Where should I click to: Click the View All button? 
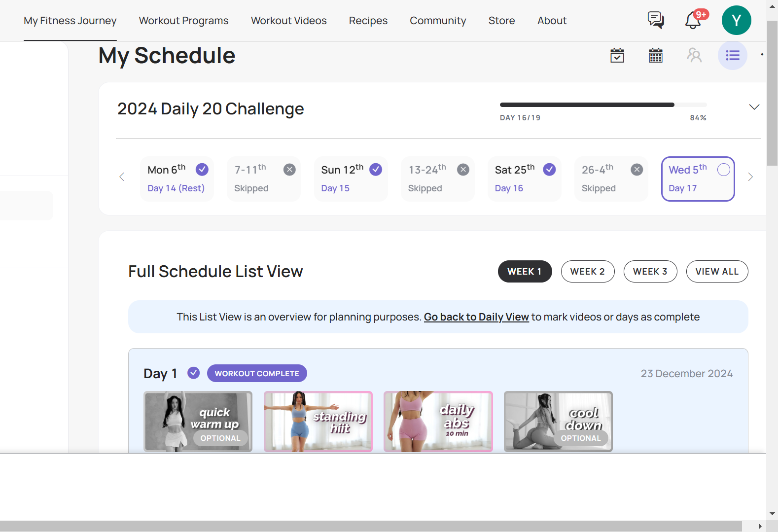716,272
